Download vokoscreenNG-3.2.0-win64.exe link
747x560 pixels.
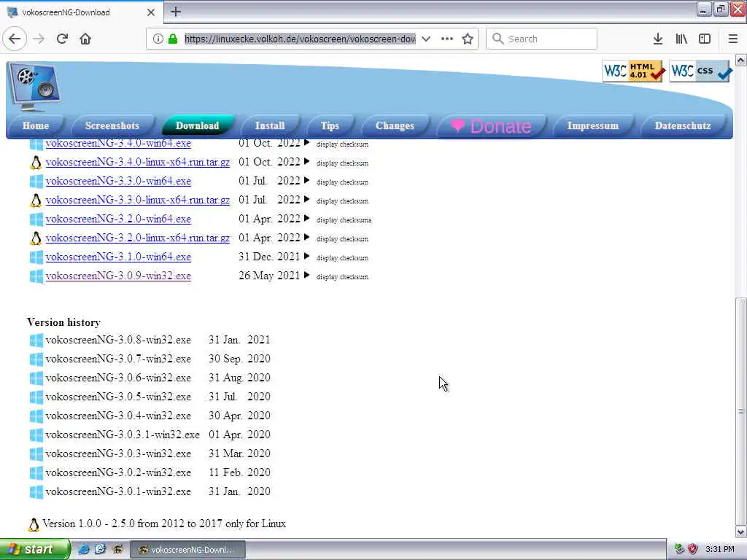pos(118,219)
